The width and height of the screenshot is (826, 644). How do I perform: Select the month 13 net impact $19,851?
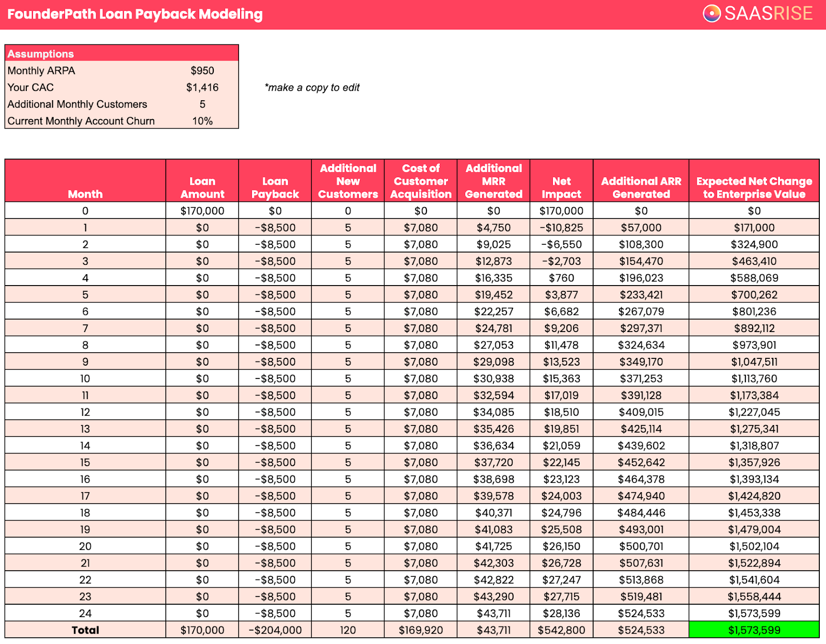[x=562, y=429]
